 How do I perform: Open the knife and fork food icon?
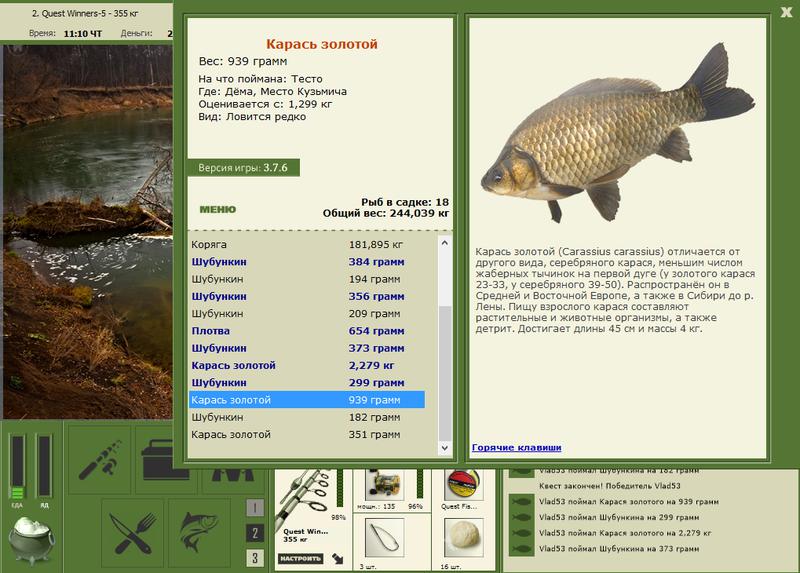[x=133, y=533]
